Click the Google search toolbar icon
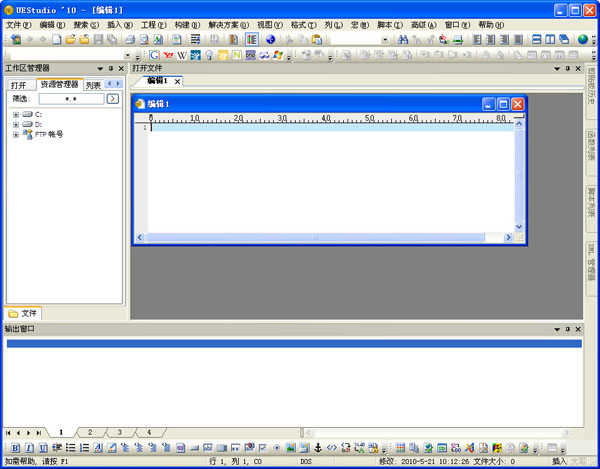Screen dimensions: 600x469 [x=153, y=55]
